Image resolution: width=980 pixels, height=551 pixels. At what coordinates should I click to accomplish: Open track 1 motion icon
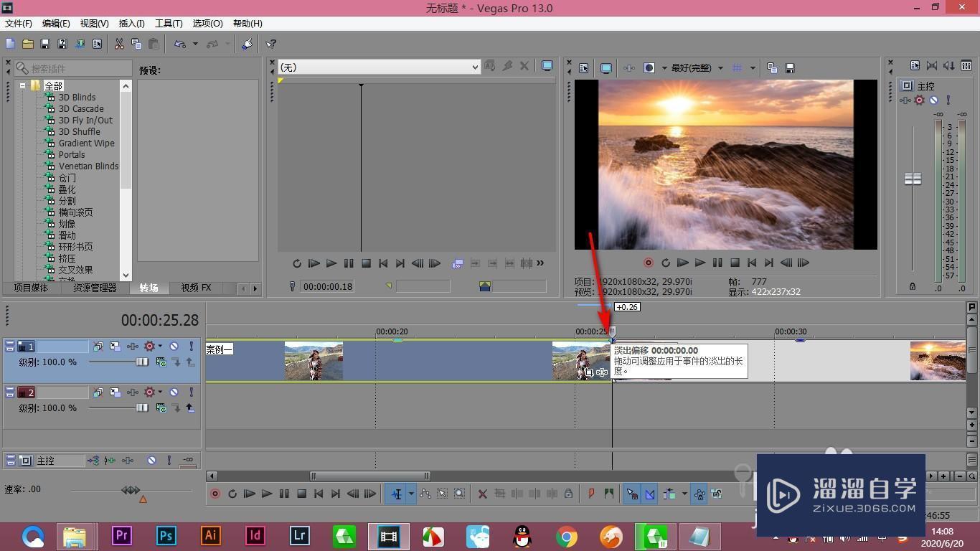tap(115, 347)
